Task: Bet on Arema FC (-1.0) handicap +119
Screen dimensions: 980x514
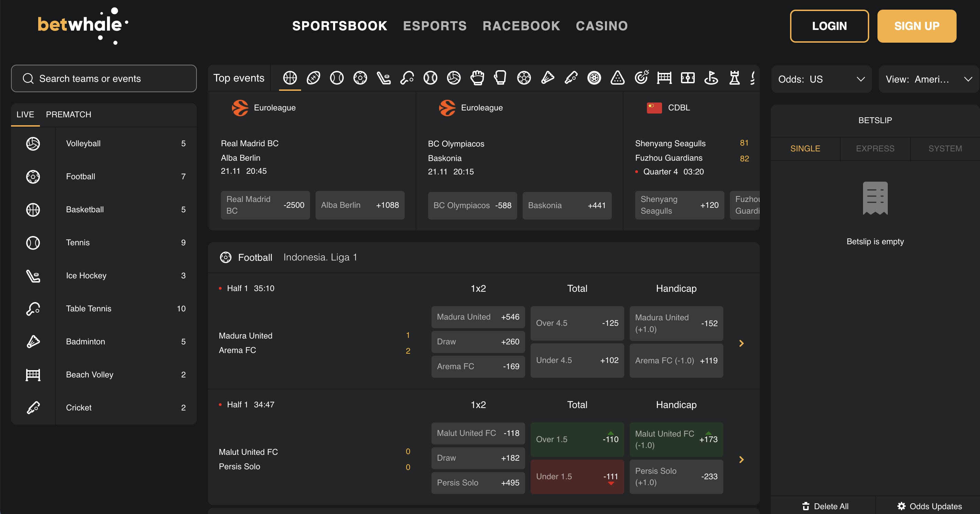Action: (676, 360)
